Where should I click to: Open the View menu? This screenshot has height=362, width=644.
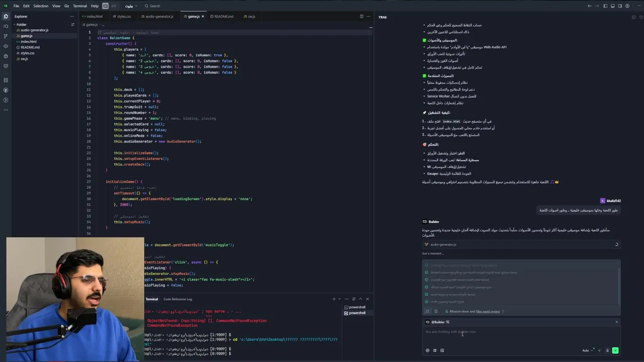(56, 6)
